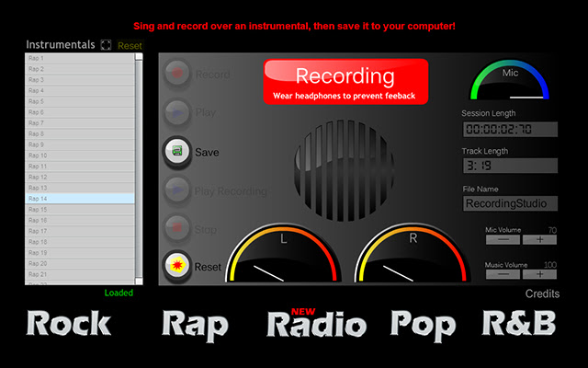The height and width of the screenshot is (368, 588).
Task: Click the Save label text
Action: [x=207, y=153]
